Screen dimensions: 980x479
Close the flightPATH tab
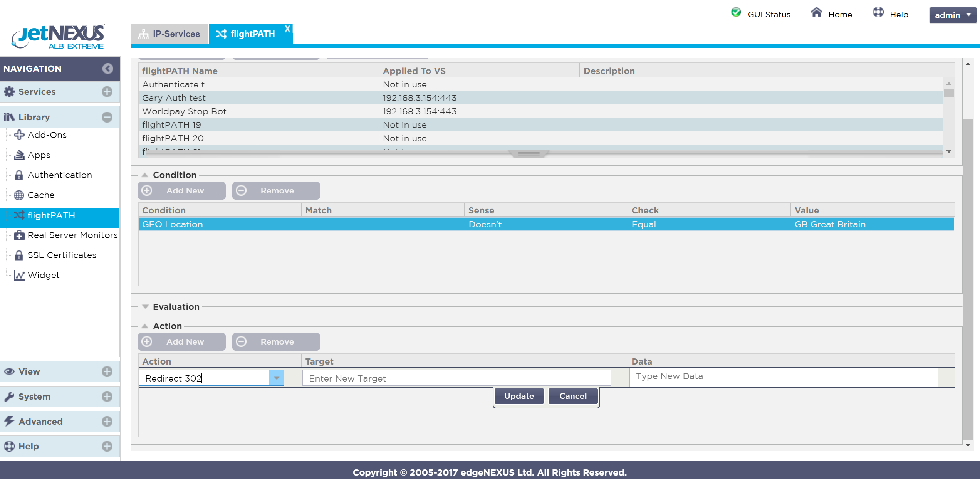(287, 29)
